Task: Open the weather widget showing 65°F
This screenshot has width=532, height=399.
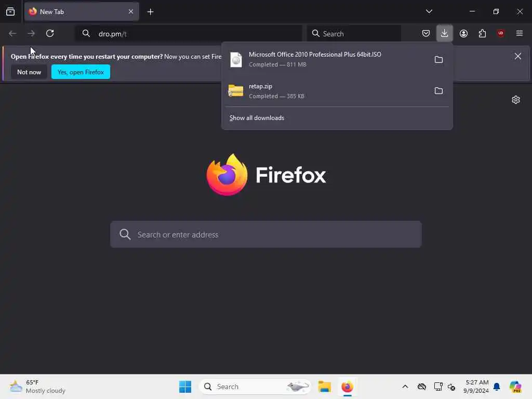Action: [x=37, y=387]
